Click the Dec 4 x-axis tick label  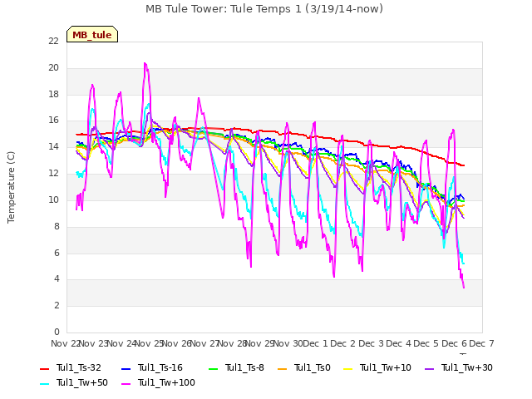399,343
